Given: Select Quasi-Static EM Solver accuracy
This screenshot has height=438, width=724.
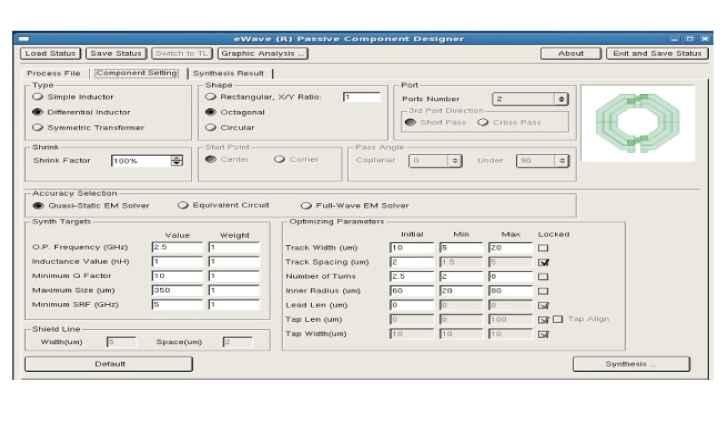Looking at the screenshot, I should pyautogui.click(x=38, y=205).
